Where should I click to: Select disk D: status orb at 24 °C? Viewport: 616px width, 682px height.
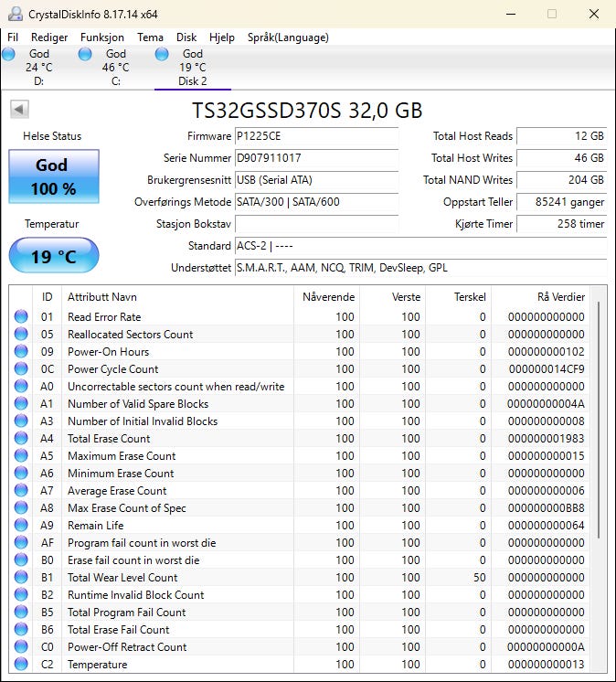coord(9,55)
